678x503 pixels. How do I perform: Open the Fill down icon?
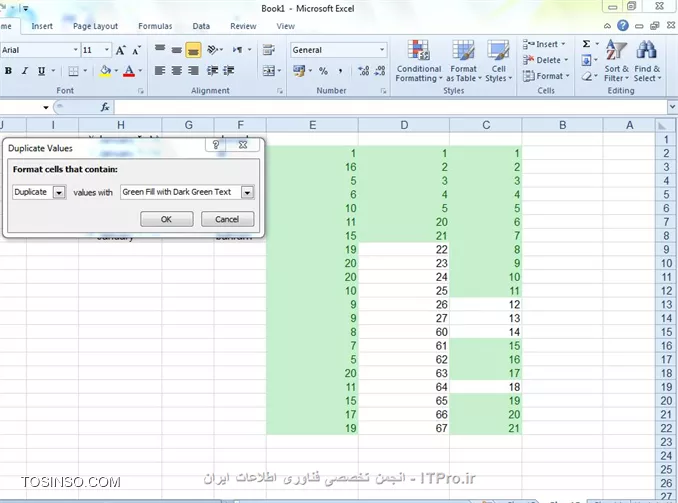[x=586, y=60]
